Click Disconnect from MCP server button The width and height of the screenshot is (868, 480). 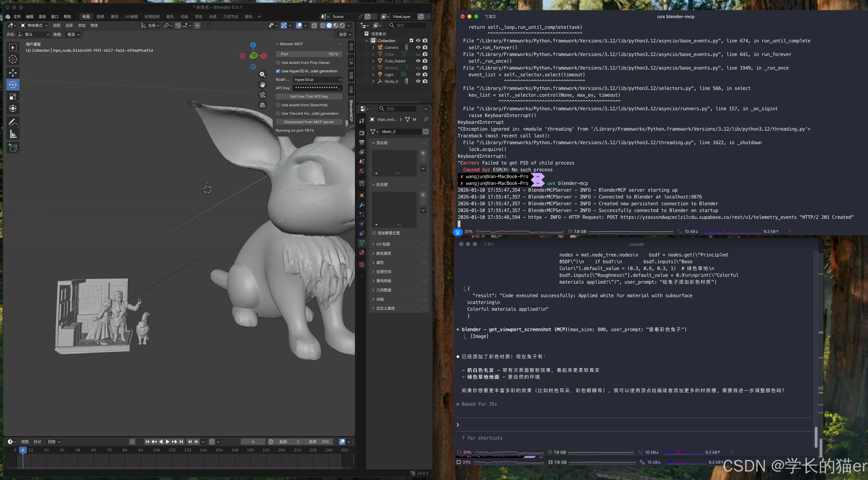tap(309, 122)
